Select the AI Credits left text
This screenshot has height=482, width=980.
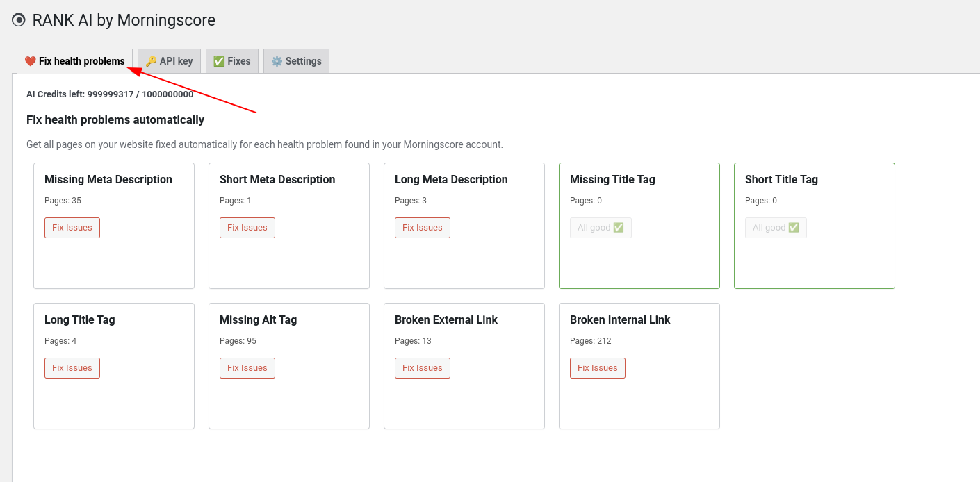coord(110,94)
